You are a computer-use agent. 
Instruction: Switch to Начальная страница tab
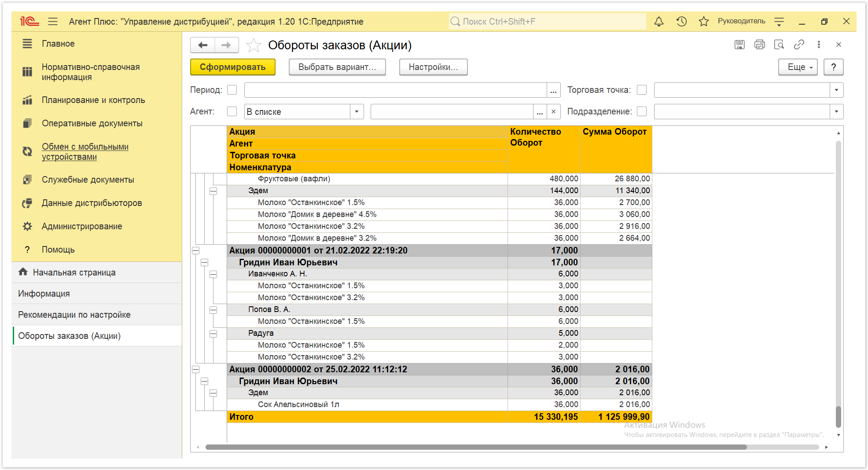pyautogui.click(x=97, y=272)
